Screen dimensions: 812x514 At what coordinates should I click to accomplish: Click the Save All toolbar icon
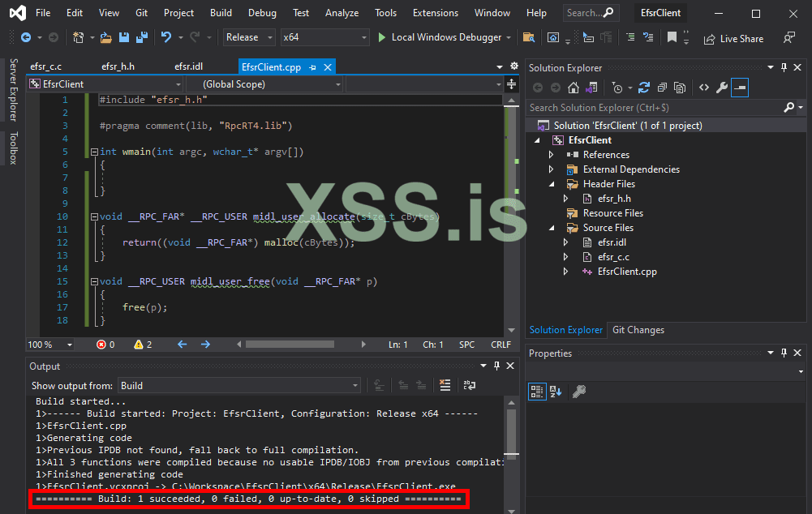(142, 37)
